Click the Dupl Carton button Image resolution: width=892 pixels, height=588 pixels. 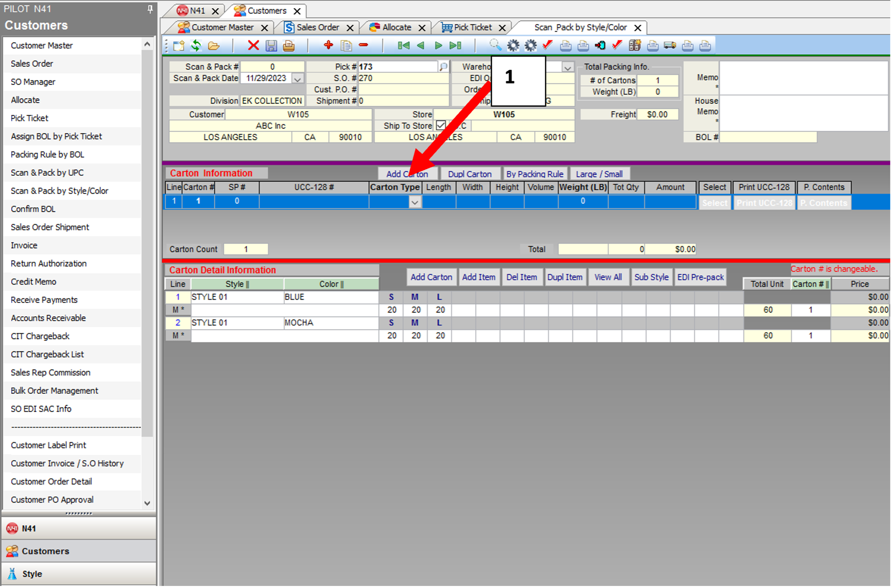469,174
